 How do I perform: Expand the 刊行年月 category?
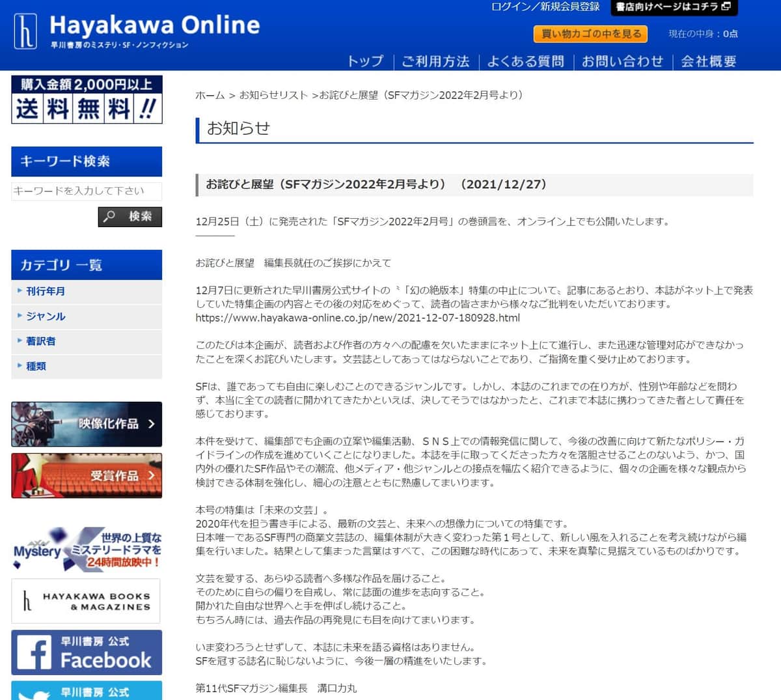tap(46, 291)
